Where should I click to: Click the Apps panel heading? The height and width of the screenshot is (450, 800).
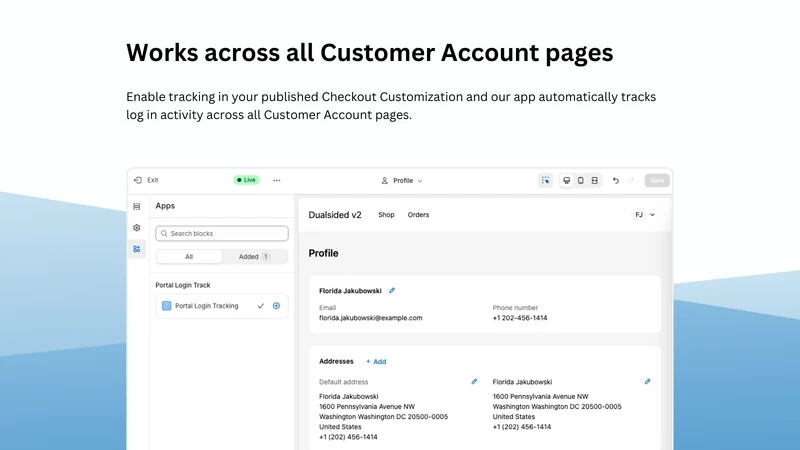click(165, 206)
